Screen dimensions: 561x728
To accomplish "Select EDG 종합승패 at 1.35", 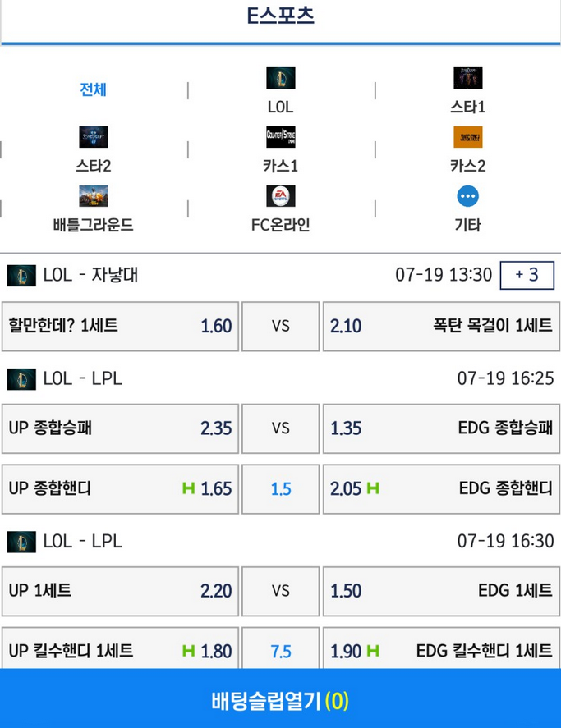I will (441, 428).
